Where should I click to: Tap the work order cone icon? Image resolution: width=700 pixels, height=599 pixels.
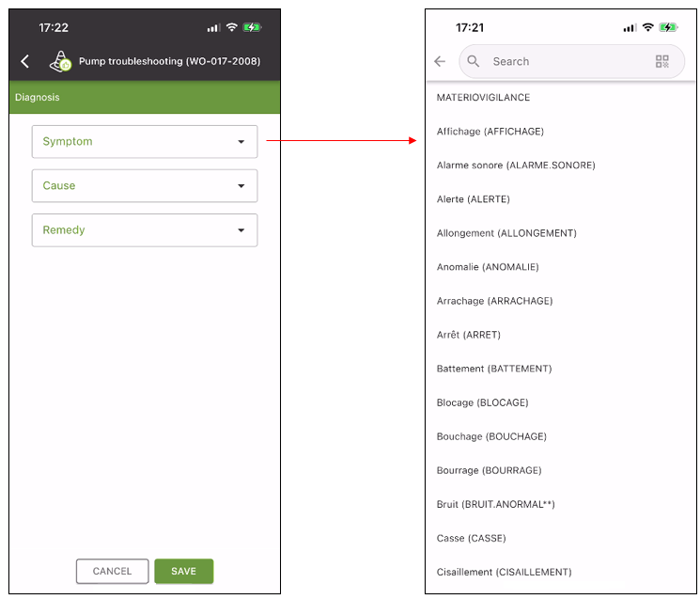(x=60, y=62)
